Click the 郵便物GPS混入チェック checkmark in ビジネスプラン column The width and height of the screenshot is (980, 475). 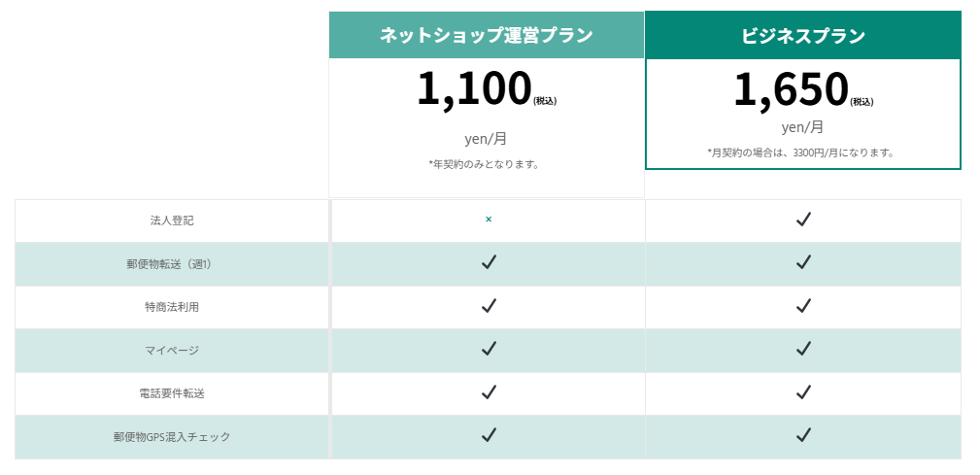[803, 435]
